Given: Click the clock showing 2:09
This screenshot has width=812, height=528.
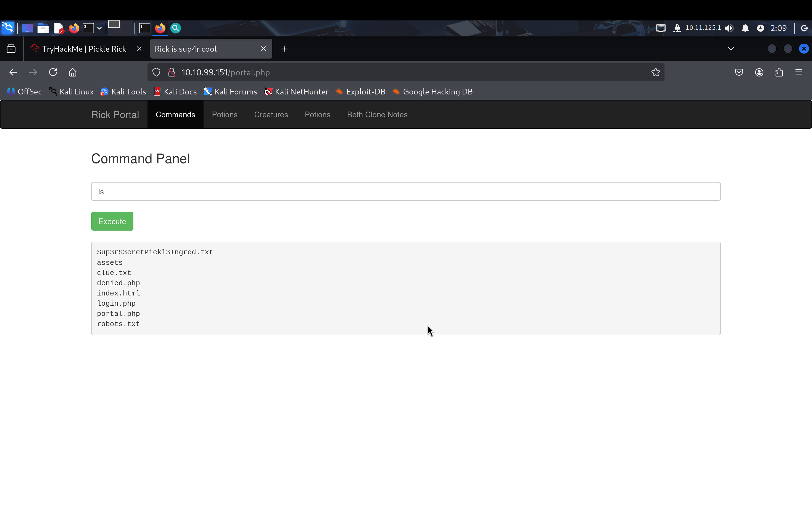Looking at the screenshot, I should [779, 28].
